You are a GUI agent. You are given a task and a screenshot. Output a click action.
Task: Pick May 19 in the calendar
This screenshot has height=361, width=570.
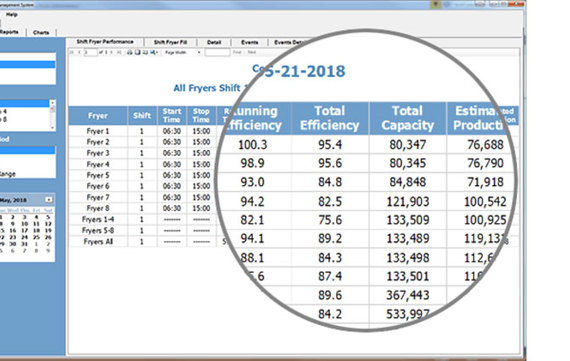[48, 230]
